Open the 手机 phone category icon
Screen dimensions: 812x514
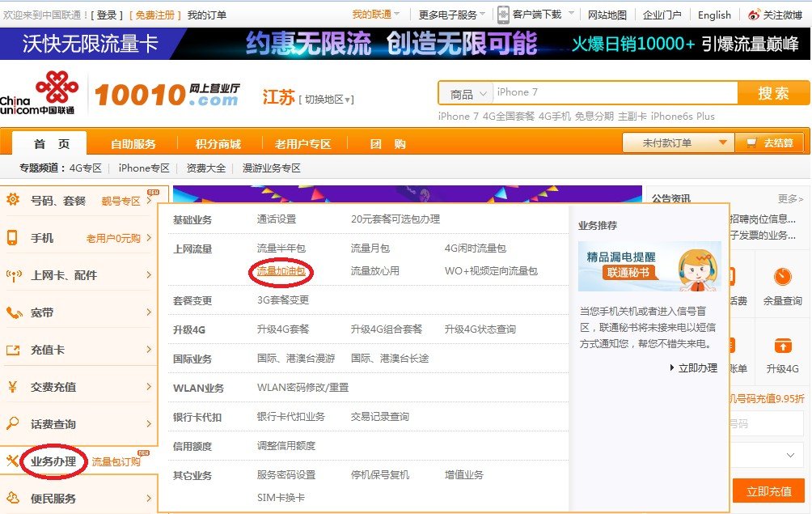tap(11, 237)
